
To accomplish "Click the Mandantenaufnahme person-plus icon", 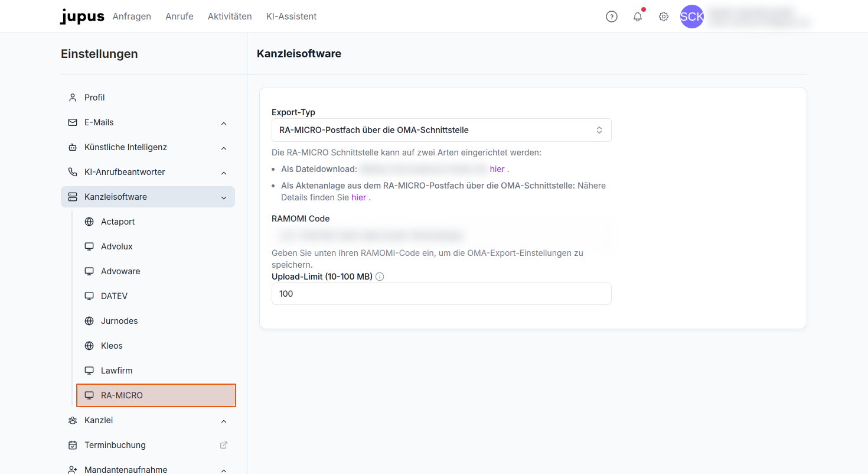I will [73, 470].
